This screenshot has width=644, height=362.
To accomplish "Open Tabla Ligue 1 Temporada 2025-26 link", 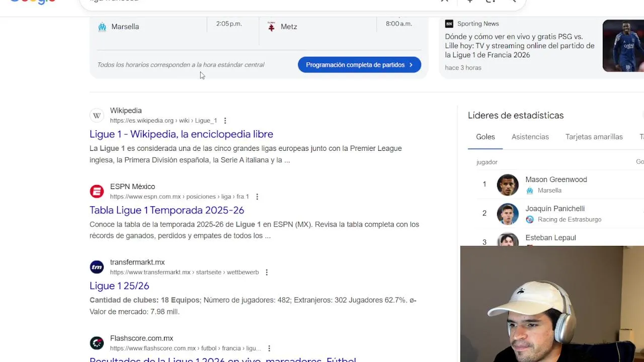I will coord(167,210).
